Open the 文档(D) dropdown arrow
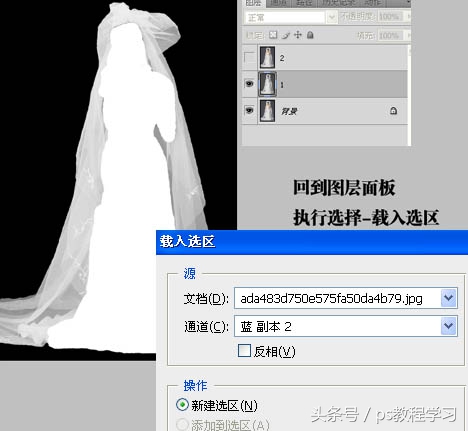Viewport: 468px width, 431px height. click(448, 298)
